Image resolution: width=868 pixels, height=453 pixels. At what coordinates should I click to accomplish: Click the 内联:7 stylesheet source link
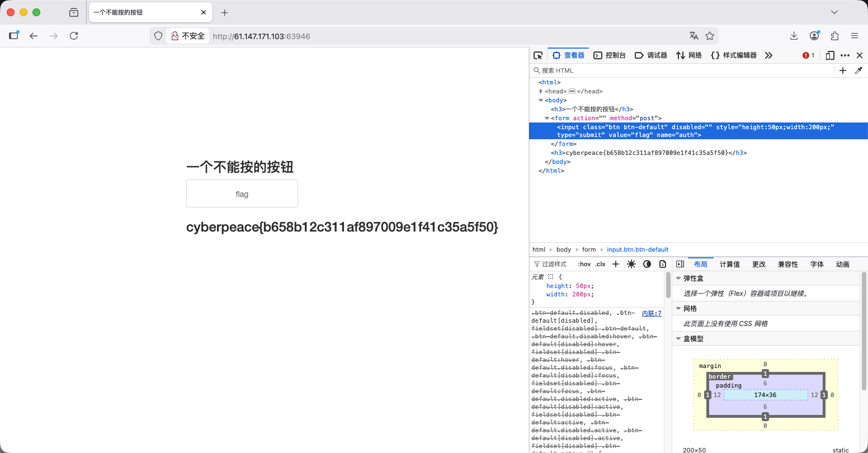[x=652, y=313]
